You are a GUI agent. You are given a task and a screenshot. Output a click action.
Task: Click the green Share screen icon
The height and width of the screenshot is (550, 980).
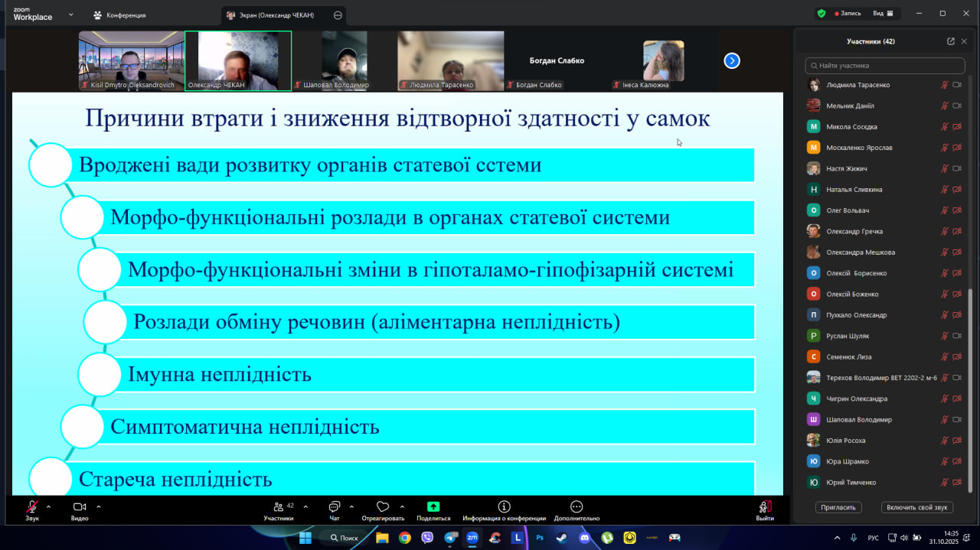tap(433, 507)
